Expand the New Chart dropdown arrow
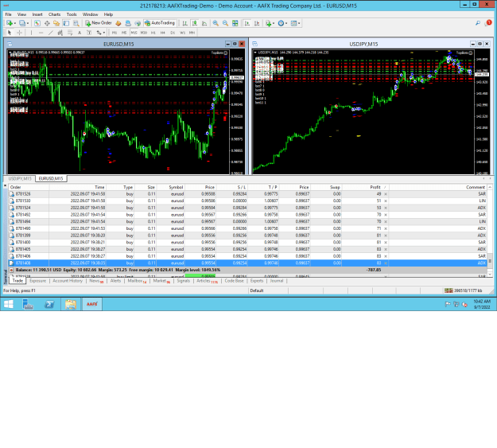The image size is (497, 448). pos(15,23)
